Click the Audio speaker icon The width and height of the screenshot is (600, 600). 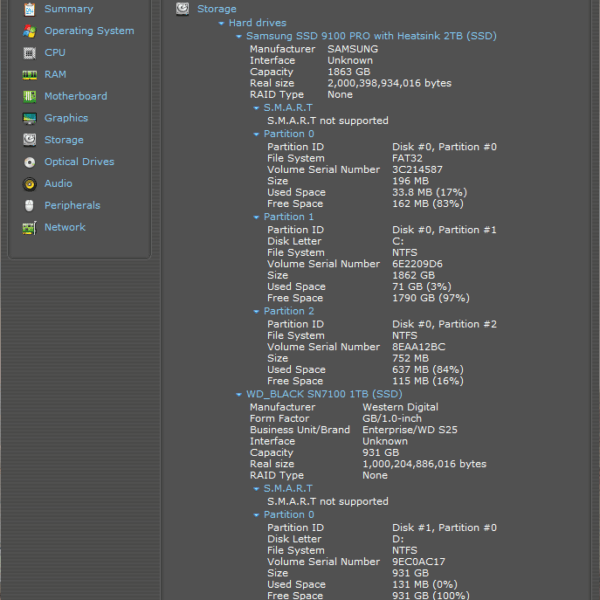[x=29, y=184]
